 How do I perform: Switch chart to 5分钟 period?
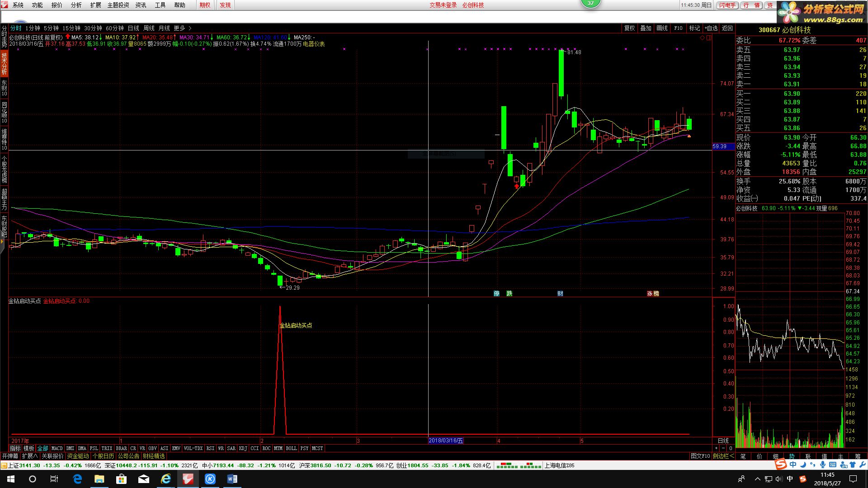click(x=51, y=28)
